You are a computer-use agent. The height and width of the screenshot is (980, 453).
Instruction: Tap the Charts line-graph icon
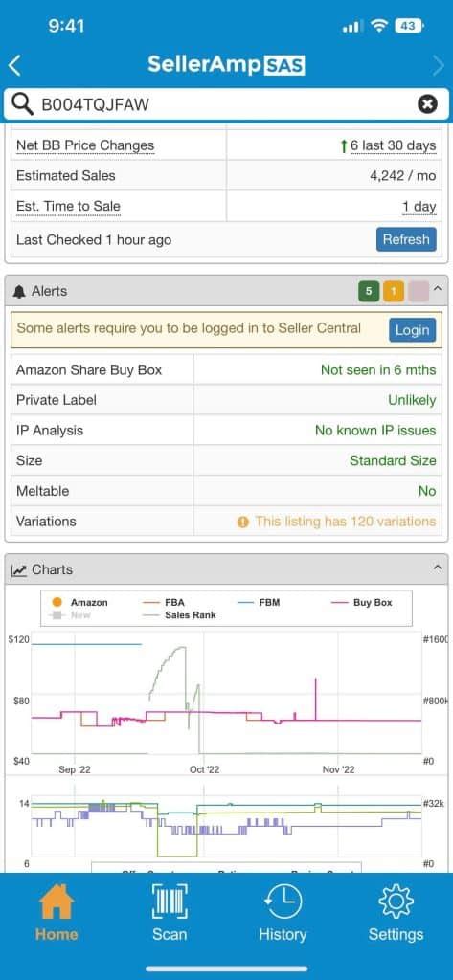19,570
